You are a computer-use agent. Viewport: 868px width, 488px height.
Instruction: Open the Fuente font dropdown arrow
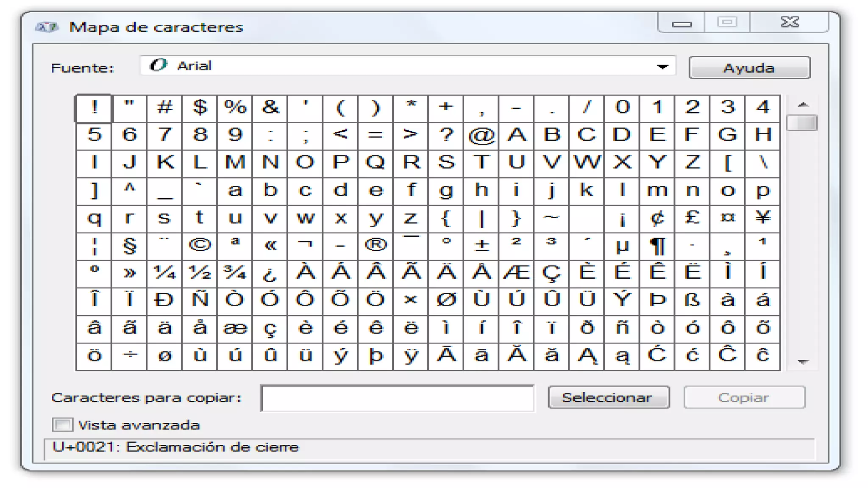click(x=662, y=67)
